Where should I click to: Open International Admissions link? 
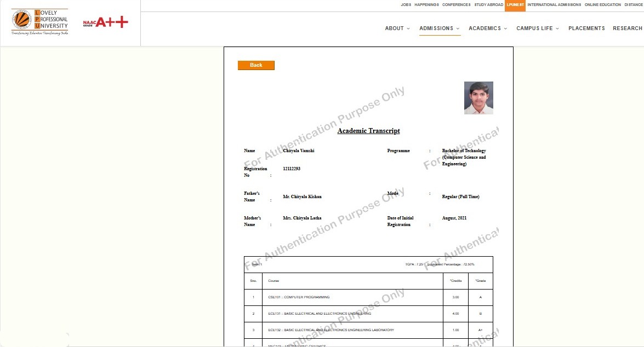click(x=554, y=5)
